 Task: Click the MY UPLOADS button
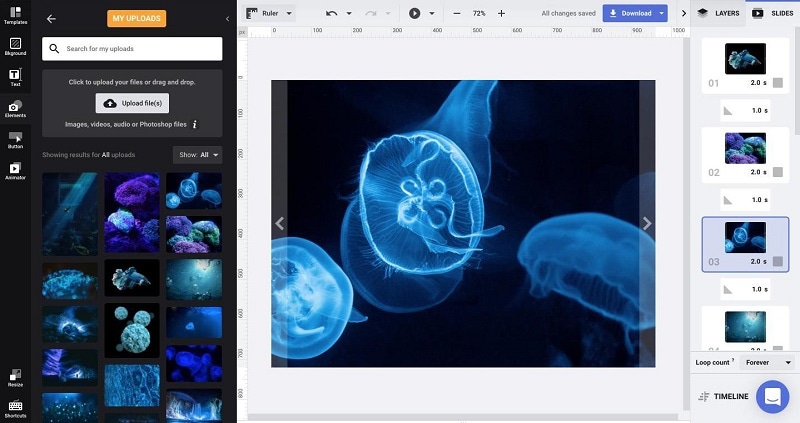[136, 18]
